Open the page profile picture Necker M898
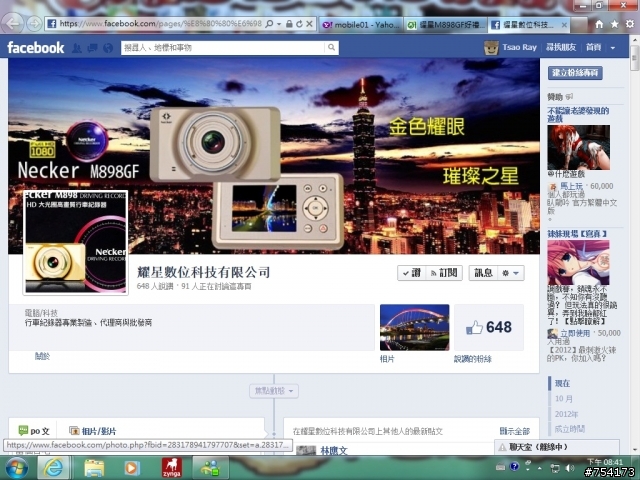The image size is (640, 480). [x=76, y=242]
